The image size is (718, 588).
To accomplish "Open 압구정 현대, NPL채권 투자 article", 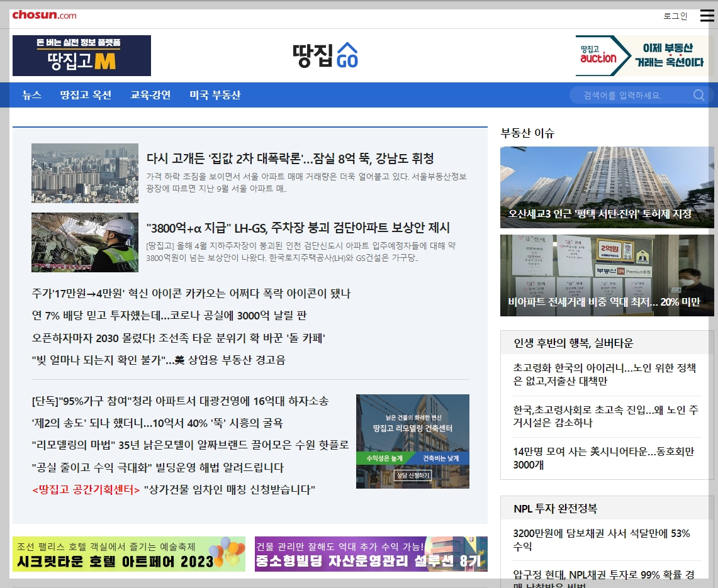I will click(603, 579).
